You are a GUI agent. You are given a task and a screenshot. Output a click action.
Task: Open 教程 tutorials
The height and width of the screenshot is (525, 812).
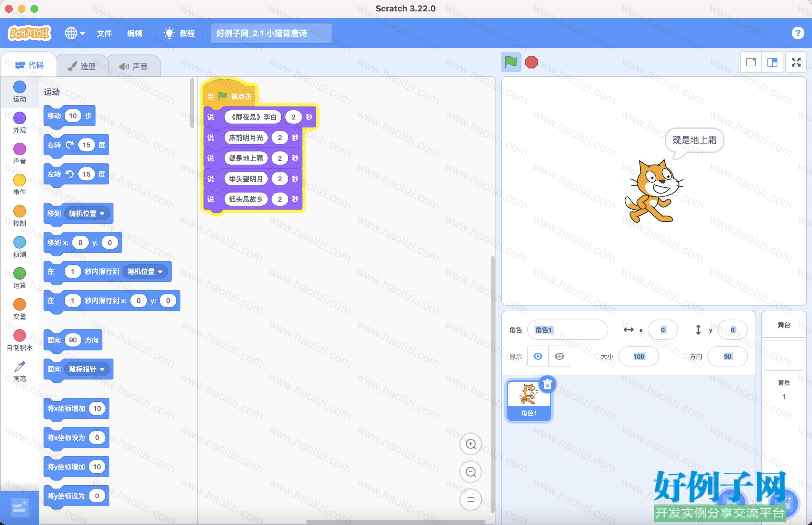pos(180,33)
